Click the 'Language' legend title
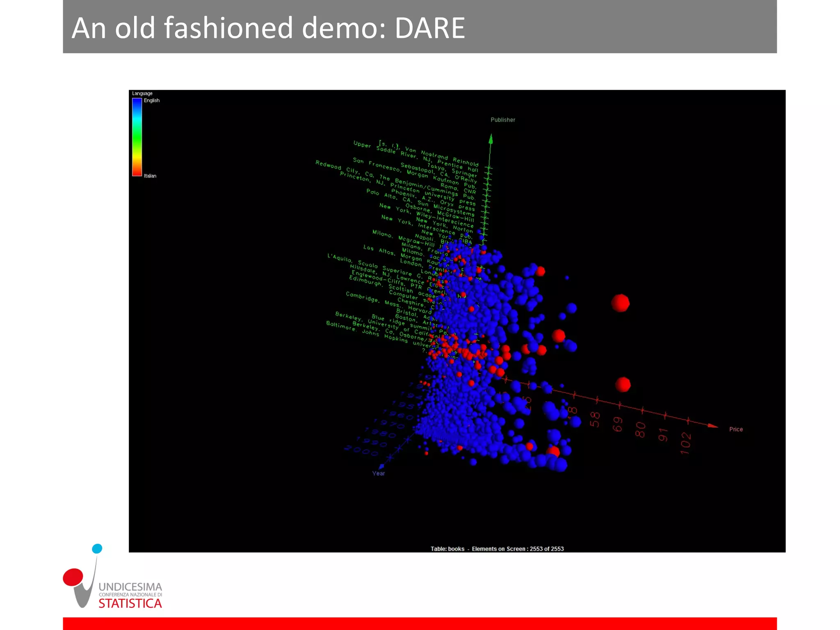 coord(142,94)
